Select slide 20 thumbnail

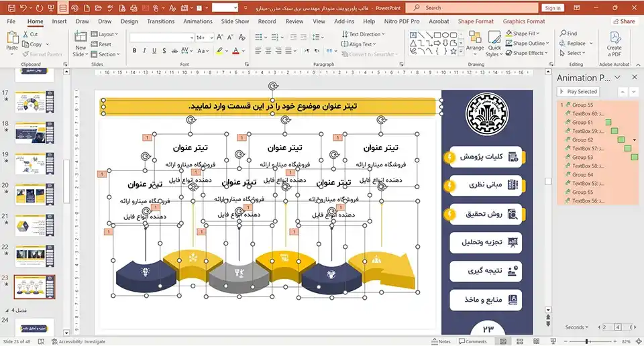tap(34, 194)
